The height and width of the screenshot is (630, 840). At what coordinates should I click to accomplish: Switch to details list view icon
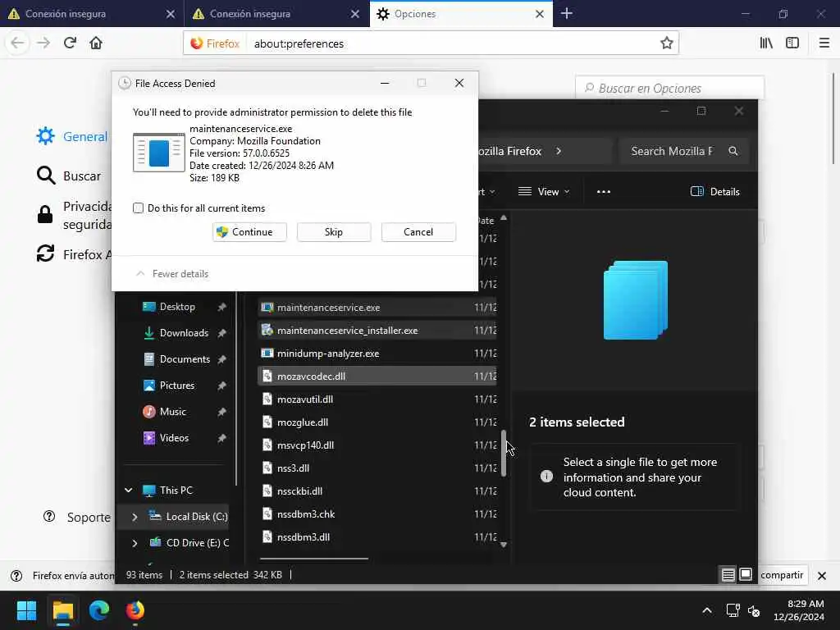point(728,575)
